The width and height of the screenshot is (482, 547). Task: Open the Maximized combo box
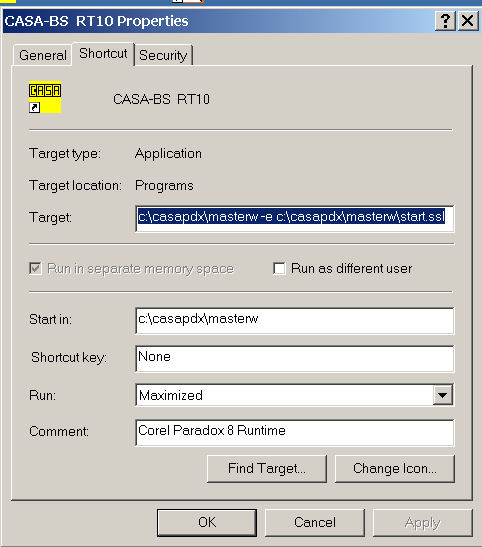[295, 395]
